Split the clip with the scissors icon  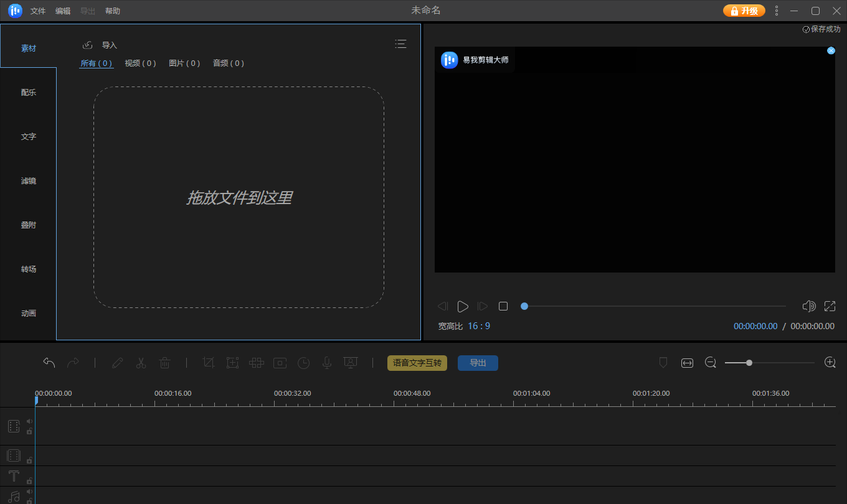141,363
